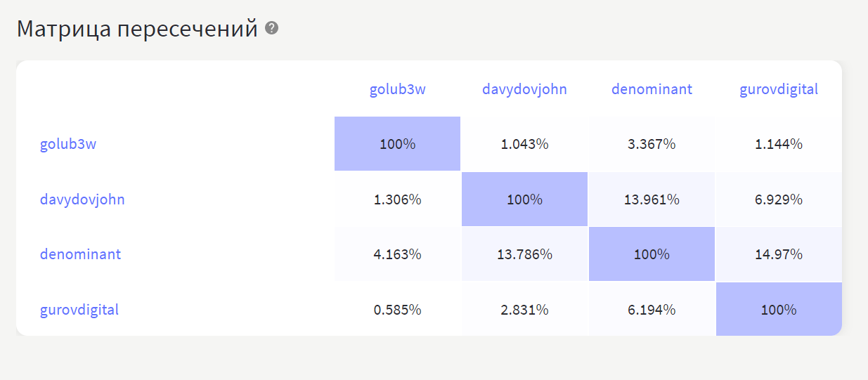868x380 pixels.
Task: Click the 6.929% matrix cell
Action: [x=779, y=199]
